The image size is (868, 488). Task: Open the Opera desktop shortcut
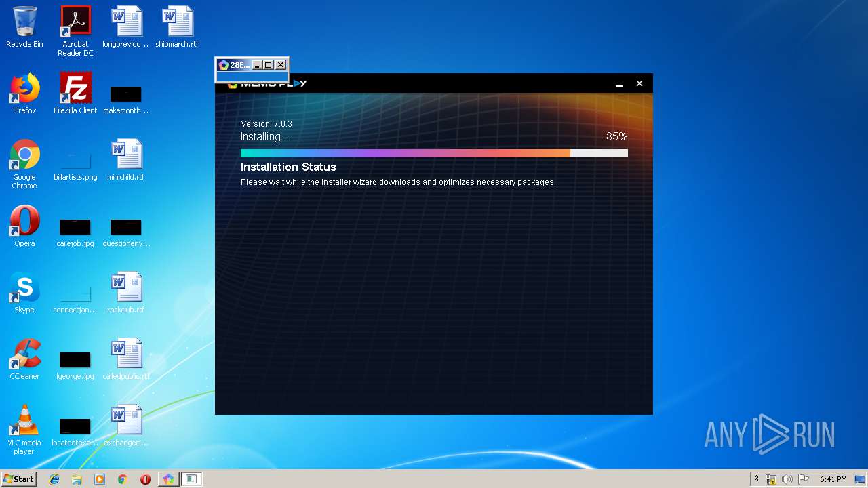click(24, 226)
